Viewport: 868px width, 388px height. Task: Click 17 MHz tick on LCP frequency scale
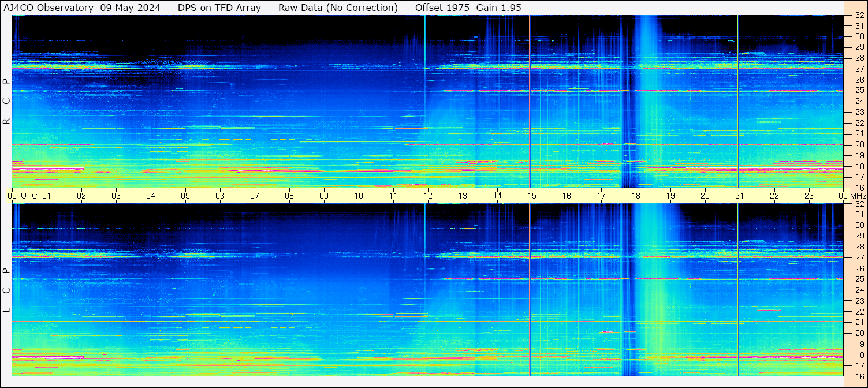[859, 365]
